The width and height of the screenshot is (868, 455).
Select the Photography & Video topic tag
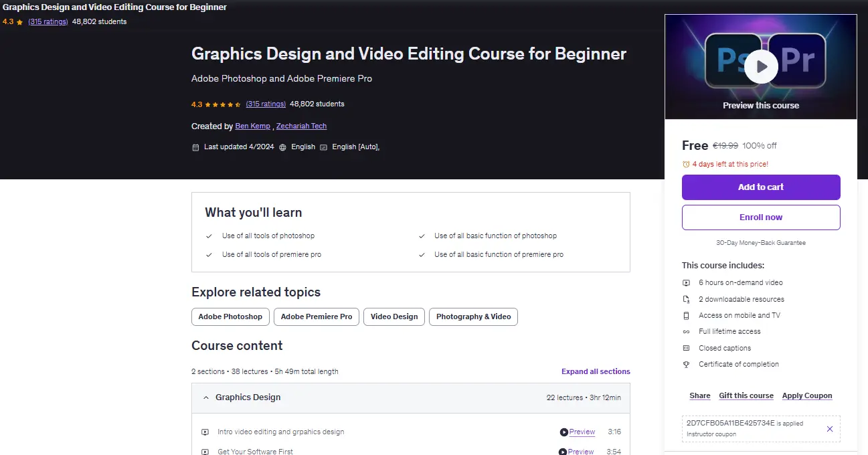point(474,316)
